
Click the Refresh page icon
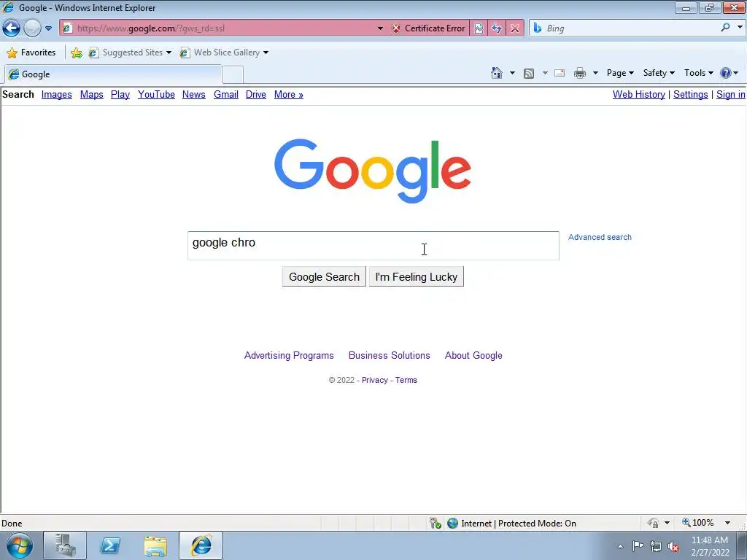[496, 28]
